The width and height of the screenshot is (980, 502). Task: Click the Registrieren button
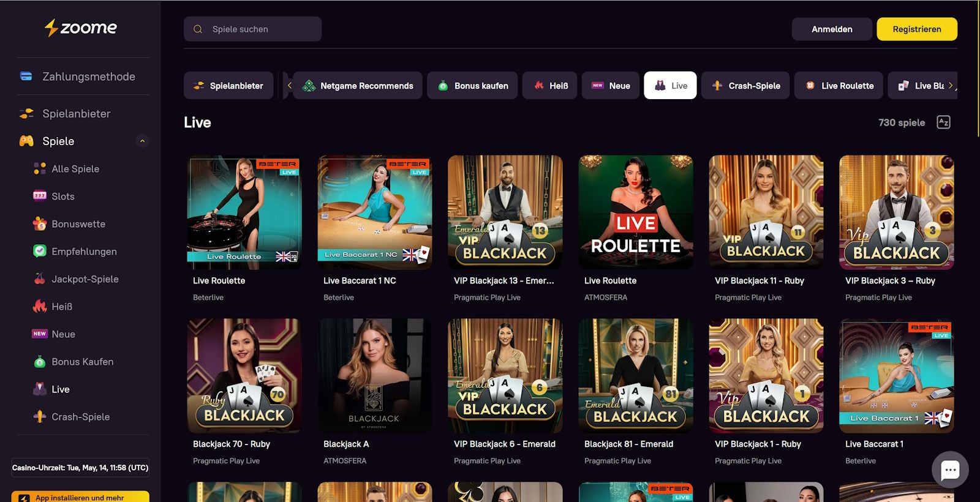(916, 29)
